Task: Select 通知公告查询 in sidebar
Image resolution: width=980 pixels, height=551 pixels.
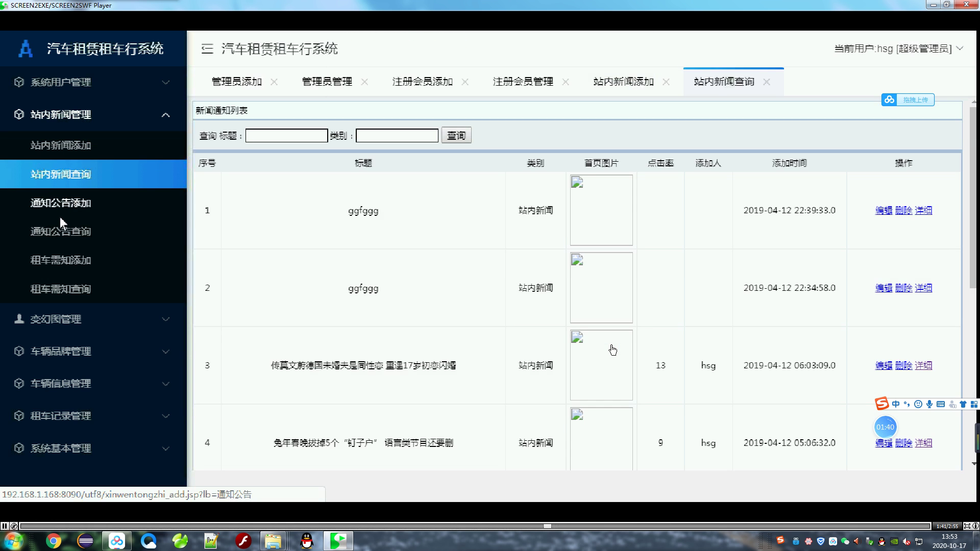Action: (x=93, y=232)
